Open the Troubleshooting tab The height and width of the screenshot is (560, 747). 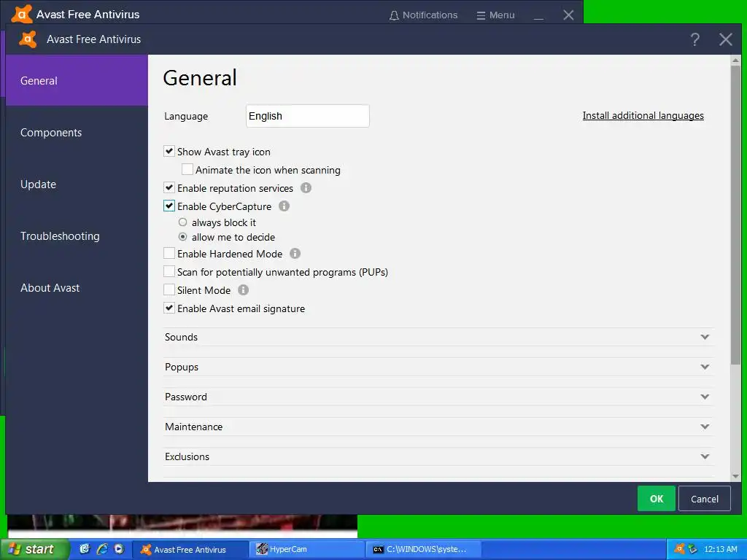click(77, 236)
